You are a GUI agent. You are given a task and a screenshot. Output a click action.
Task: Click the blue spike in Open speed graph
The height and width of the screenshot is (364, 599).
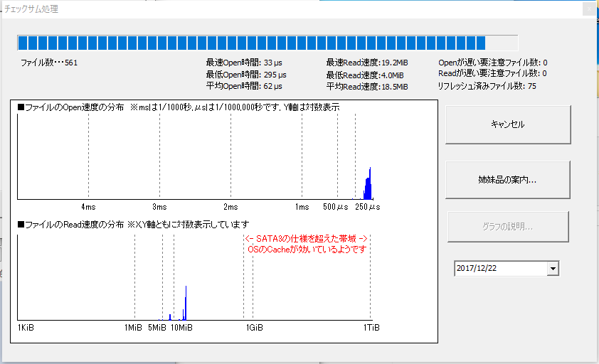[x=368, y=187]
